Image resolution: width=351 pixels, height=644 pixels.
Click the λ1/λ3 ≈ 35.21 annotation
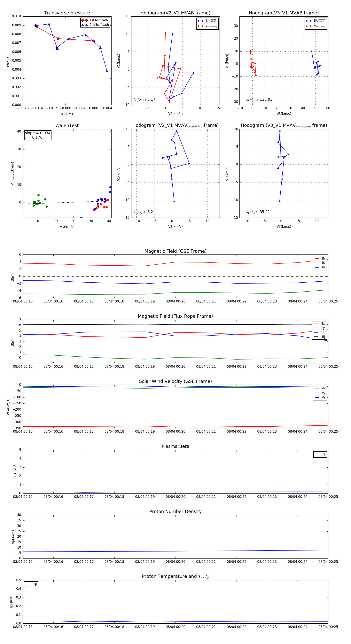click(258, 212)
